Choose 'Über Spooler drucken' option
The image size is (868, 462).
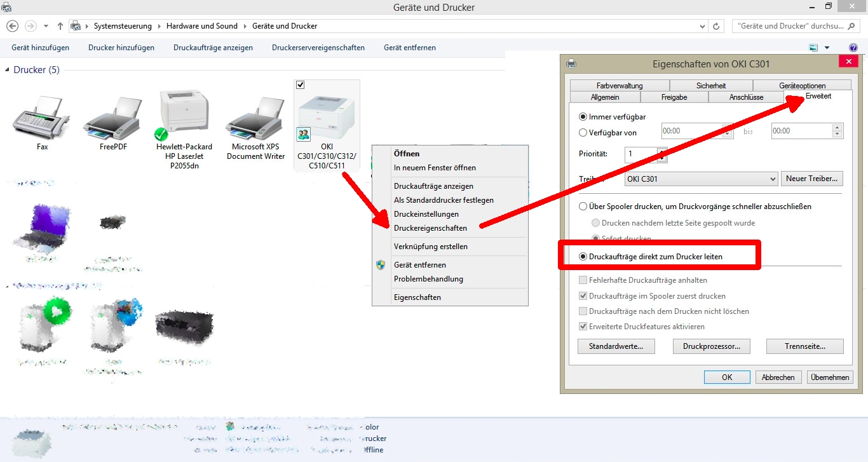tap(583, 207)
